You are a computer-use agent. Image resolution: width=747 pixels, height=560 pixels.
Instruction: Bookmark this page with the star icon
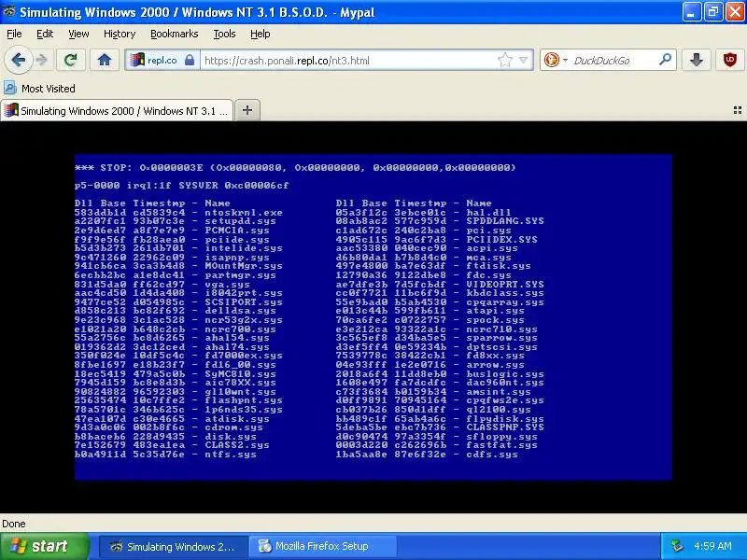[504, 60]
